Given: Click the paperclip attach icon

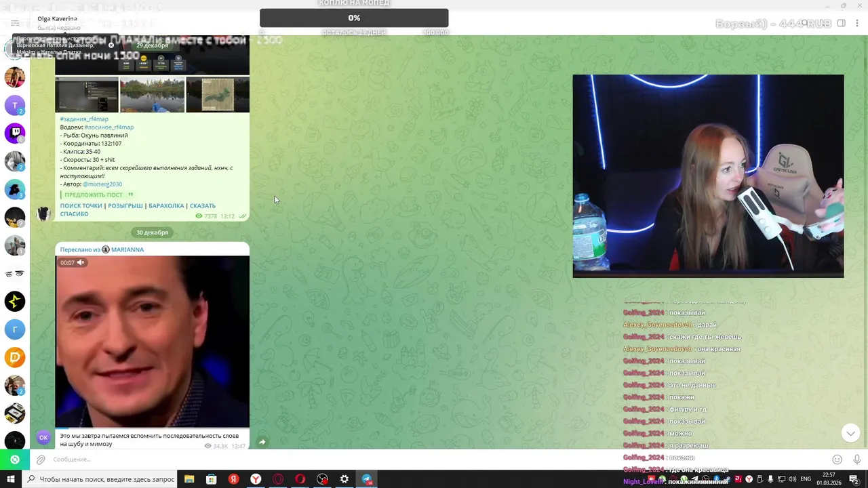Looking at the screenshot, I should 41,460.
